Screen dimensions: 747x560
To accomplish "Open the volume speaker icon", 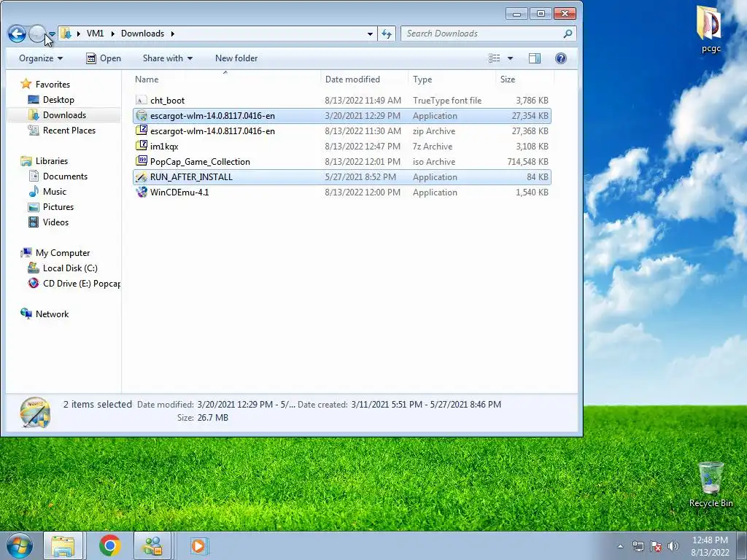I will (x=673, y=546).
